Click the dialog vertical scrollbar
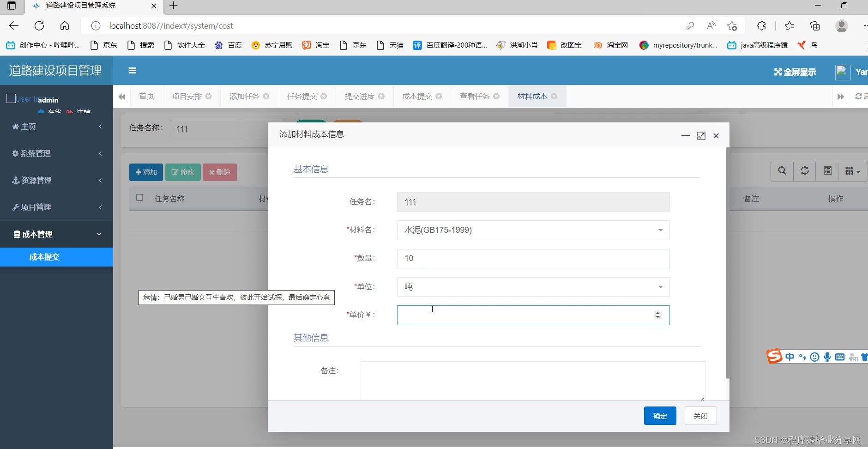Screen dimensions: 868x449 (x=728, y=263)
